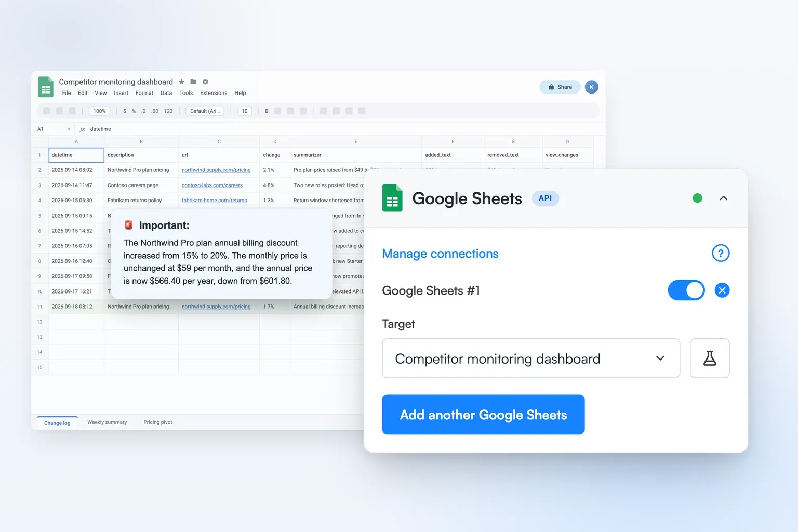The image size is (798, 532).
Task: Click the help question mark icon
Action: (x=721, y=253)
